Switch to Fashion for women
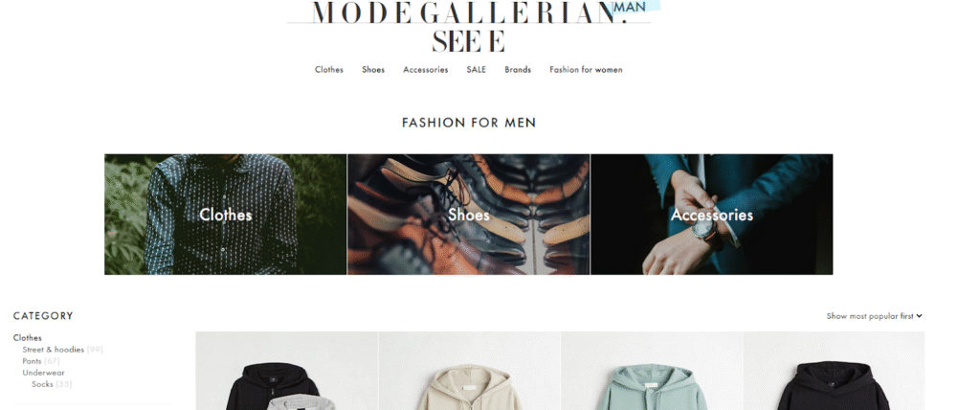Screen dimensions: 980x410 pyautogui.click(x=587, y=70)
